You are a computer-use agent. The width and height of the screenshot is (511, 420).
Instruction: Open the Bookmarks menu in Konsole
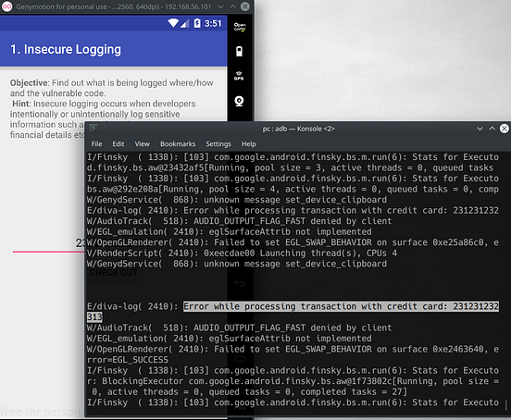tap(178, 144)
